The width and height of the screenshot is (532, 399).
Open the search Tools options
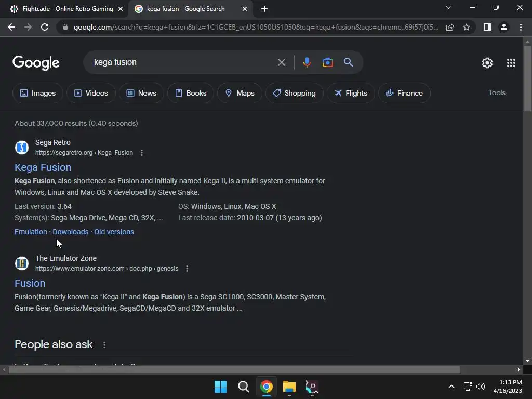(497, 92)
